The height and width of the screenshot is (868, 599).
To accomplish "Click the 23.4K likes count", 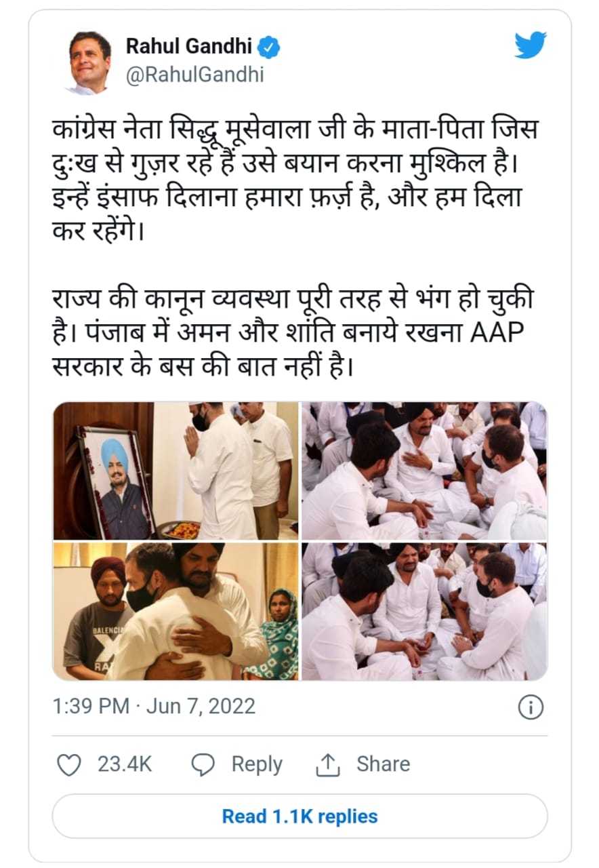I will (x=125, y=764).
